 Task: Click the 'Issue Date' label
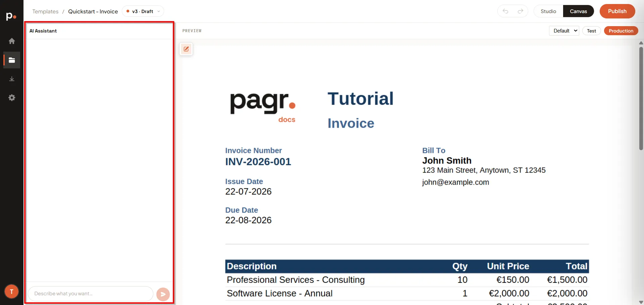(x=244, y=182)
